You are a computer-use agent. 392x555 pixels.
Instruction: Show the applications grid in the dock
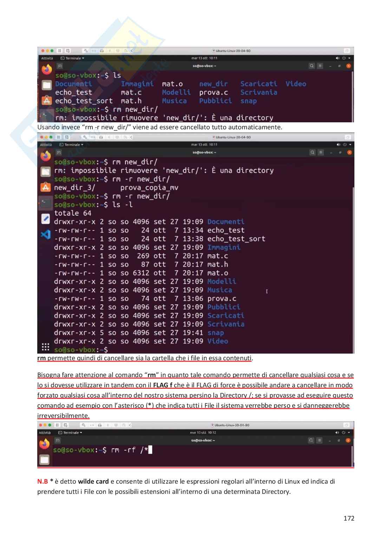[x=45, y=347]
